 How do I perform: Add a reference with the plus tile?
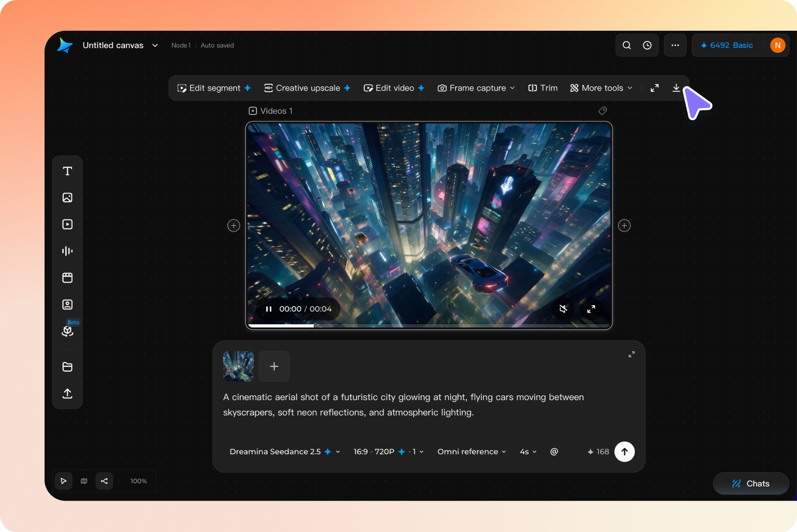click(x=274, y=366)
